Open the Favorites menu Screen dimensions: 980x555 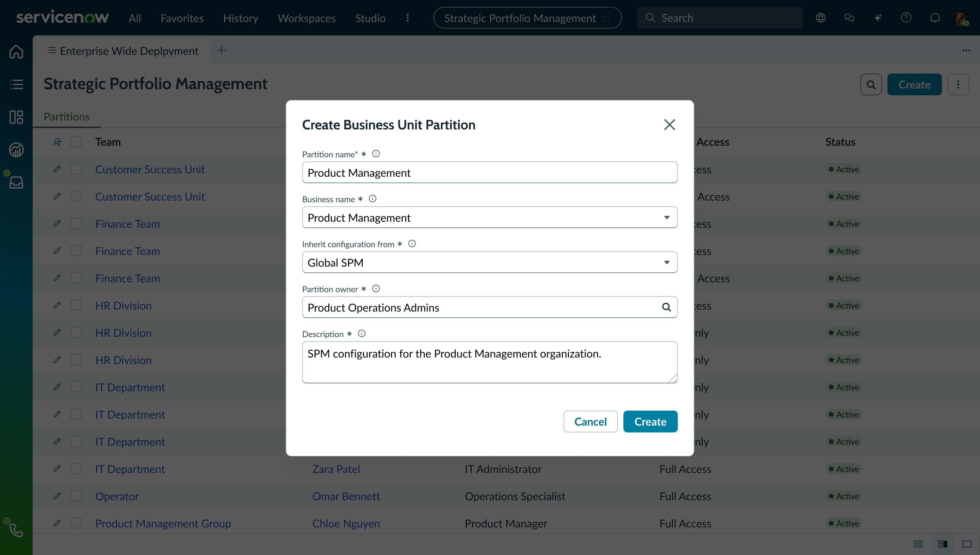click(182, 18)
